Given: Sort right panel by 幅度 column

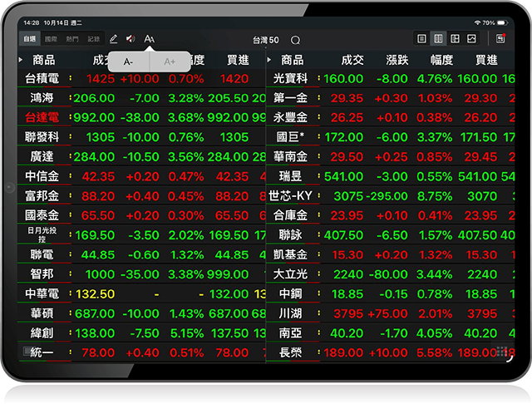Looking at the screenshot, I should pos(441,60).
